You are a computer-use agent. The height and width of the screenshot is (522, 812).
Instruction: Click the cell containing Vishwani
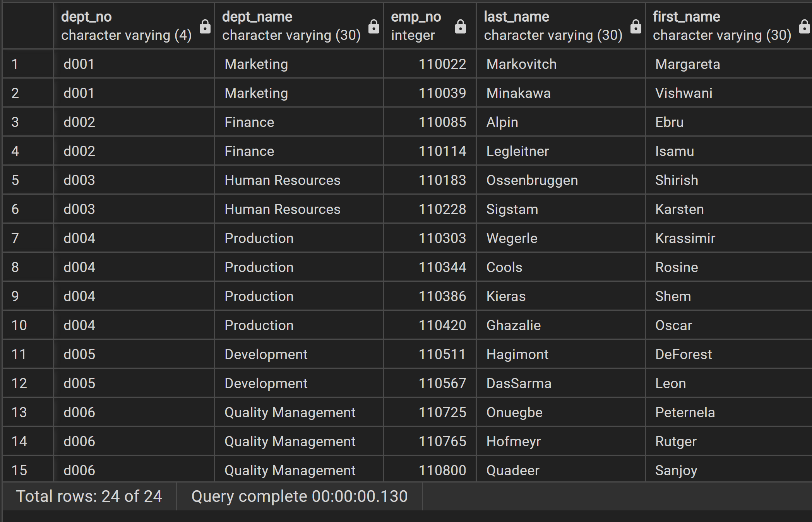tap(729, 93)
